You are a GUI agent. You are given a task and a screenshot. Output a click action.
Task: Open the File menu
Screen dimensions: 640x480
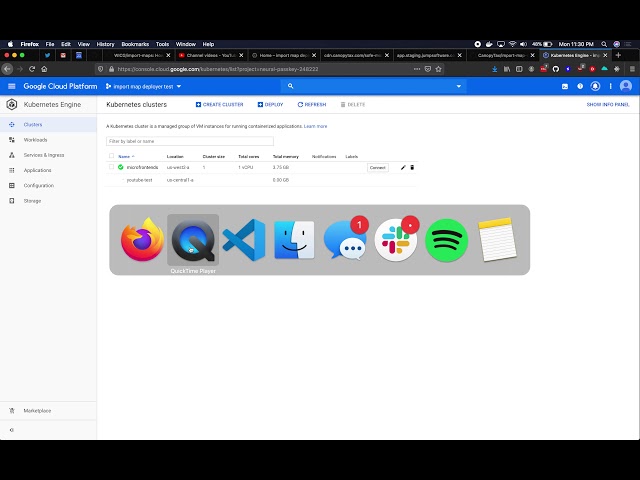tap(50, 44)
